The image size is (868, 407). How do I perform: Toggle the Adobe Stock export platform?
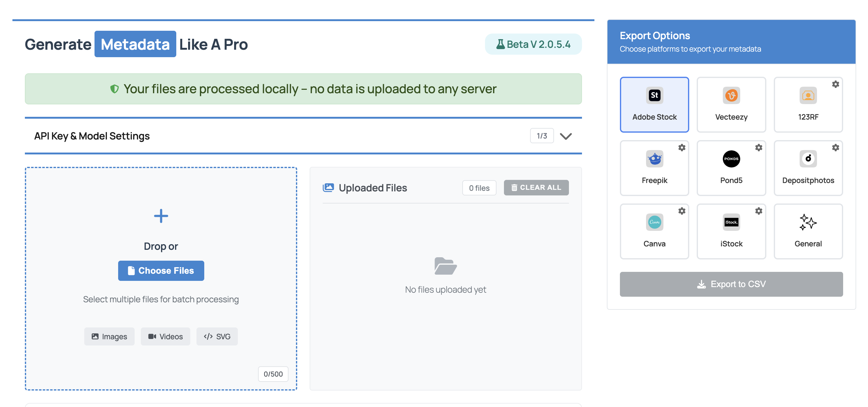point(654,104)
